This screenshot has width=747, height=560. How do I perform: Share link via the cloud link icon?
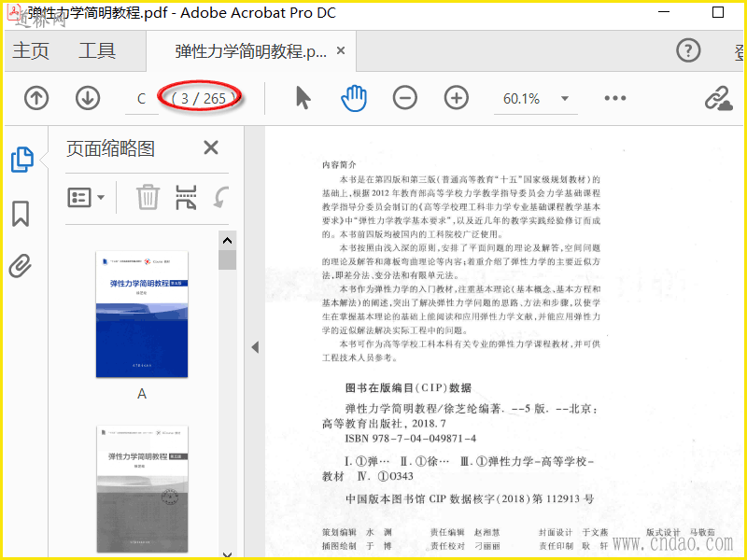pyautogui.click(x=718, y=99)
